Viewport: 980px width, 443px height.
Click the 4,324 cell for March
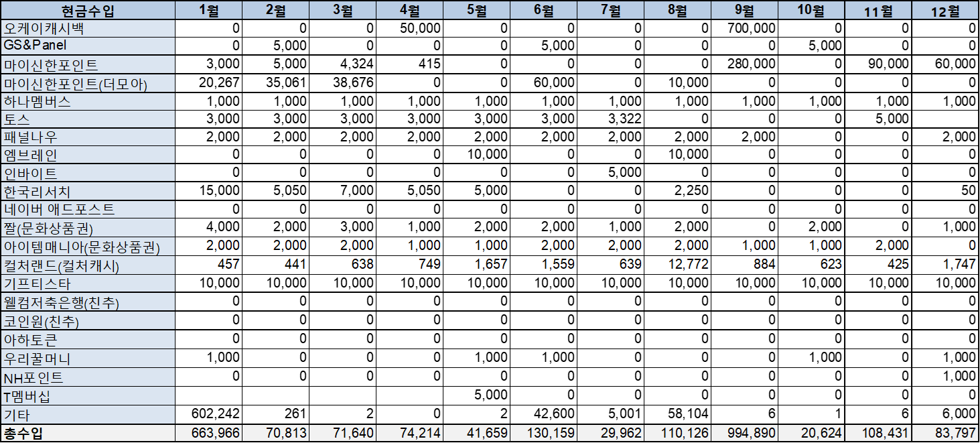[342, 64]
